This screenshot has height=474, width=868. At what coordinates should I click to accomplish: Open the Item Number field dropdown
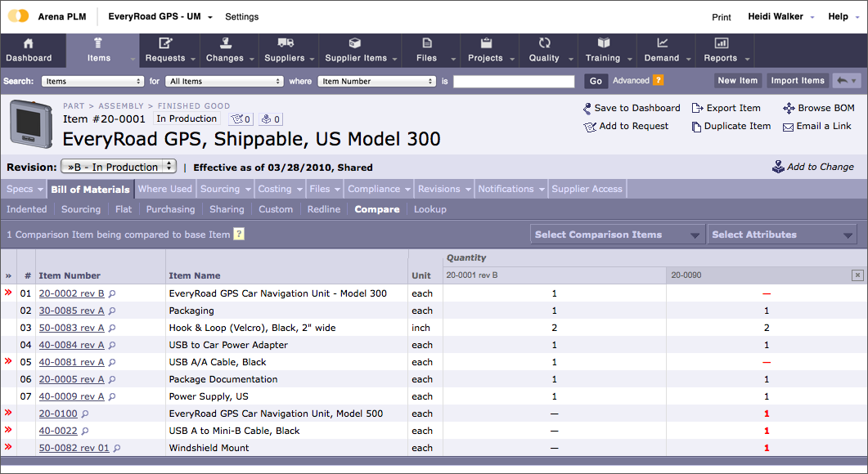coord(376,81)
